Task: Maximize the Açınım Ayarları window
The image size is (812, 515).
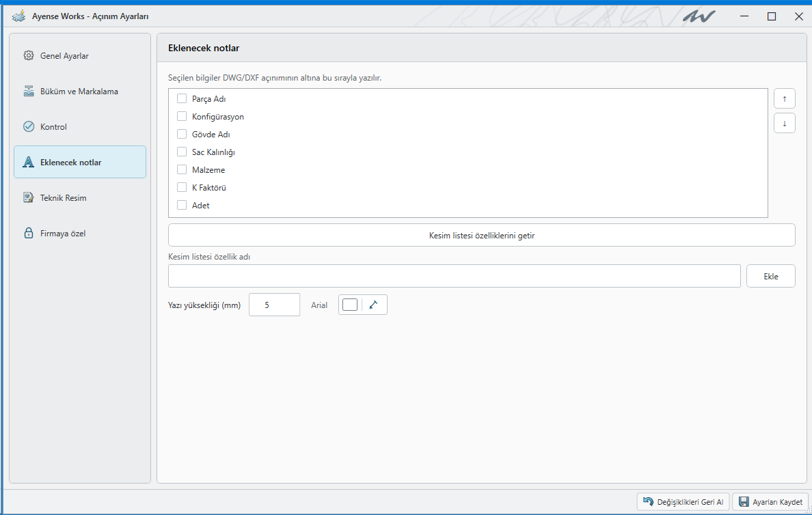Action: [772, 16]
